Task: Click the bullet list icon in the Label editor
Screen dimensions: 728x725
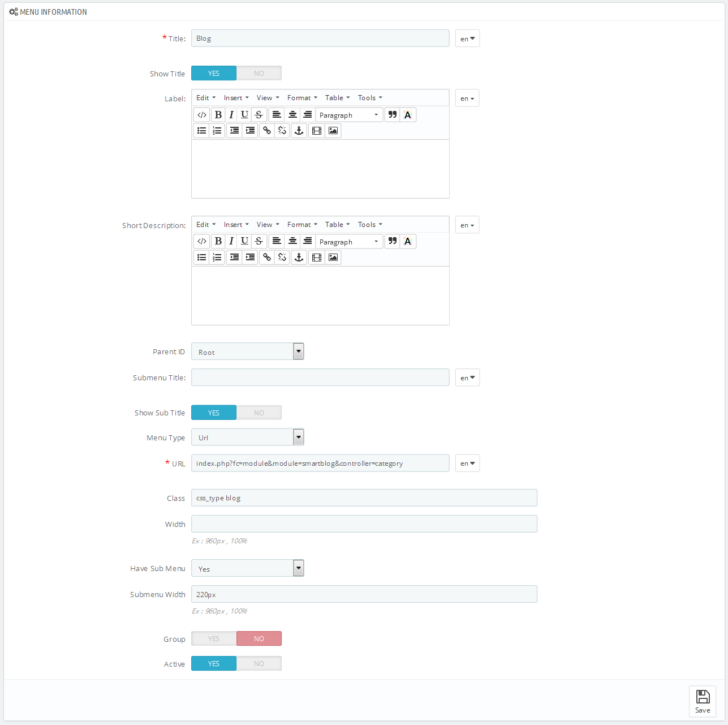Action: (x=201, y=131)
